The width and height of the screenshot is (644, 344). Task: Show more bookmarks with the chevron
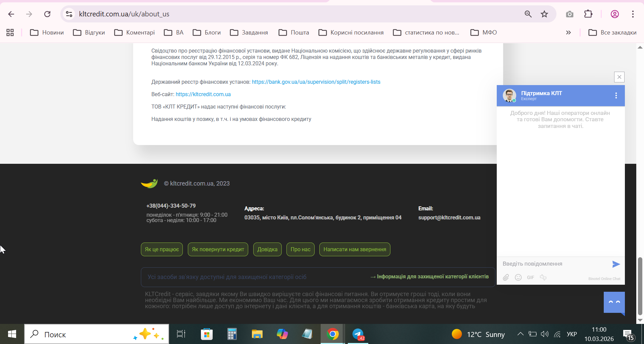(x=568, y=32)
